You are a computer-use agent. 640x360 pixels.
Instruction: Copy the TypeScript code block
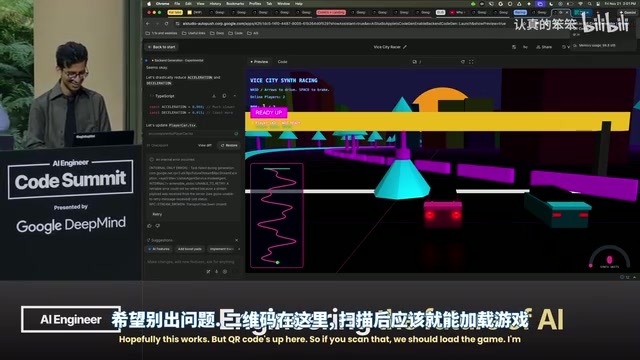click(x=224, y=96)
